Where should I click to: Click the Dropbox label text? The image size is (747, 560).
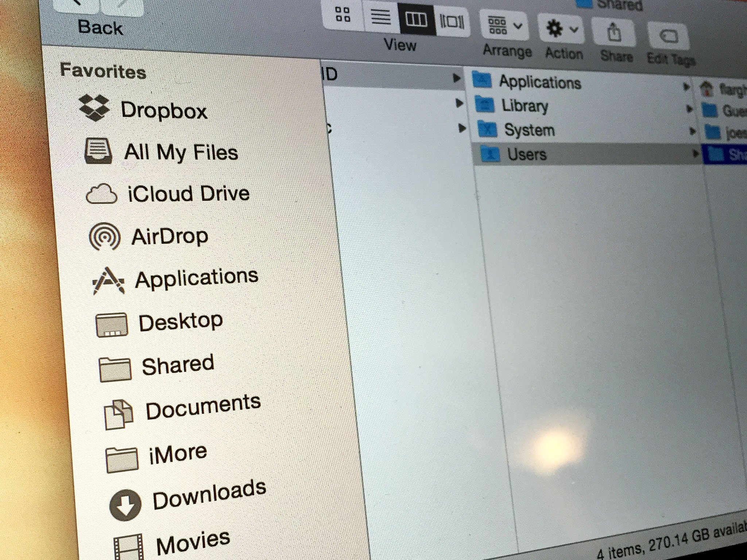tap(164, 110)
